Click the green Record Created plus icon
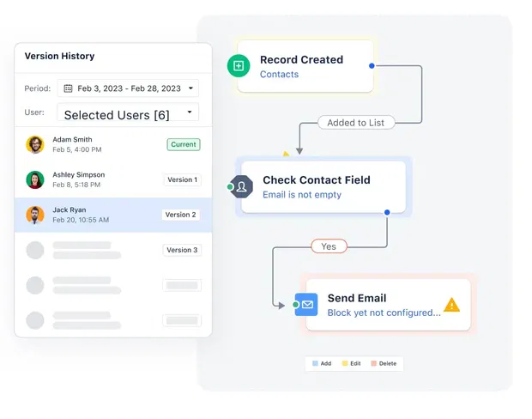 (x=239, y=66)
